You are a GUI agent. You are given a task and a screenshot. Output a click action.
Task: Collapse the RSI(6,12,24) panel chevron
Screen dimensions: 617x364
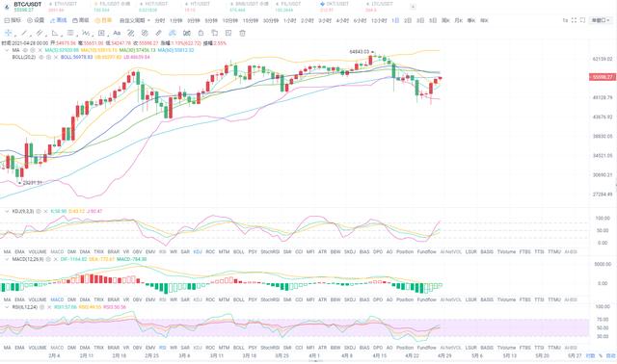click(7, 307)
